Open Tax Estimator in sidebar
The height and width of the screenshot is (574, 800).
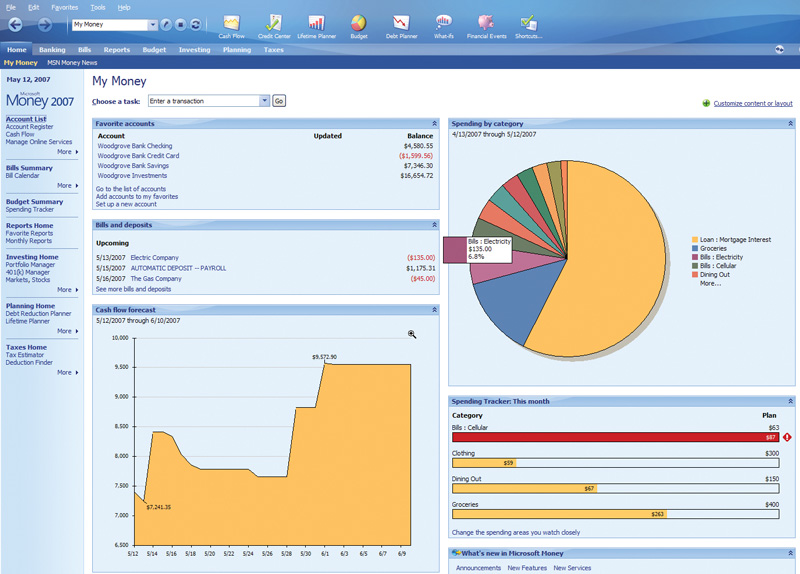[x=24, y=355]
